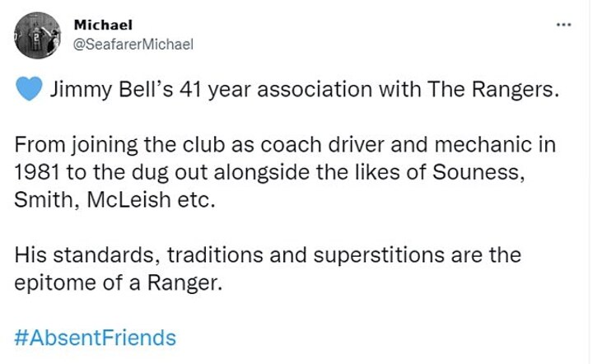Click the @SeafarerMichael handle
593x364 pixels.
tap(133, 44)
